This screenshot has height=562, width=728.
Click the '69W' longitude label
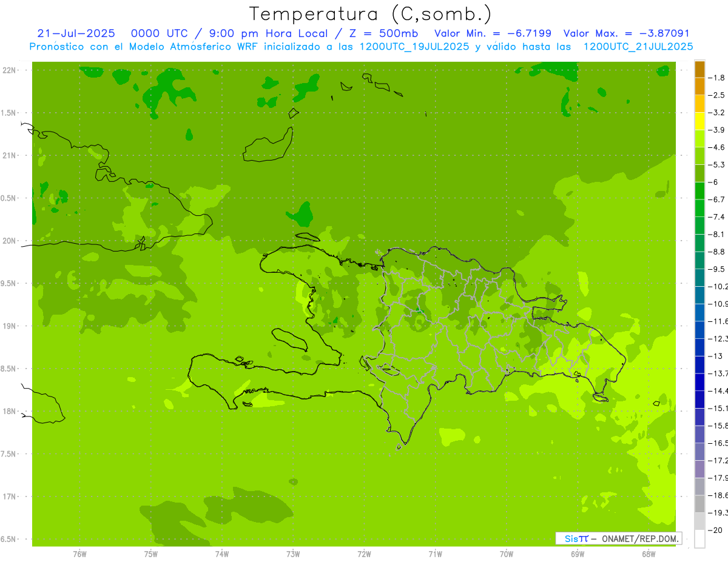coord(578,554)
